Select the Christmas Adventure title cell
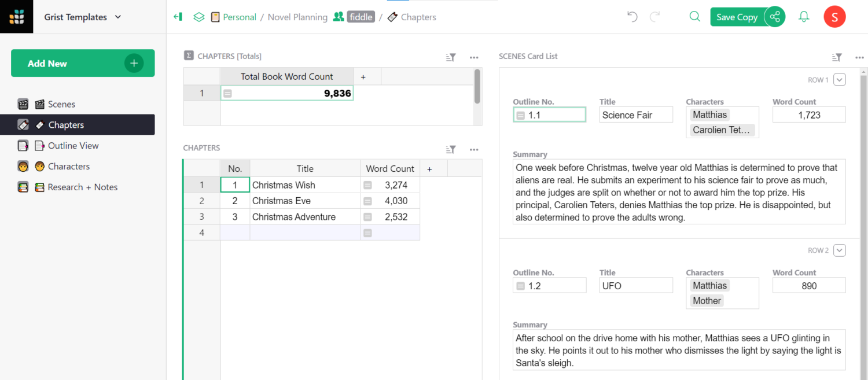 tap(305, 217)
